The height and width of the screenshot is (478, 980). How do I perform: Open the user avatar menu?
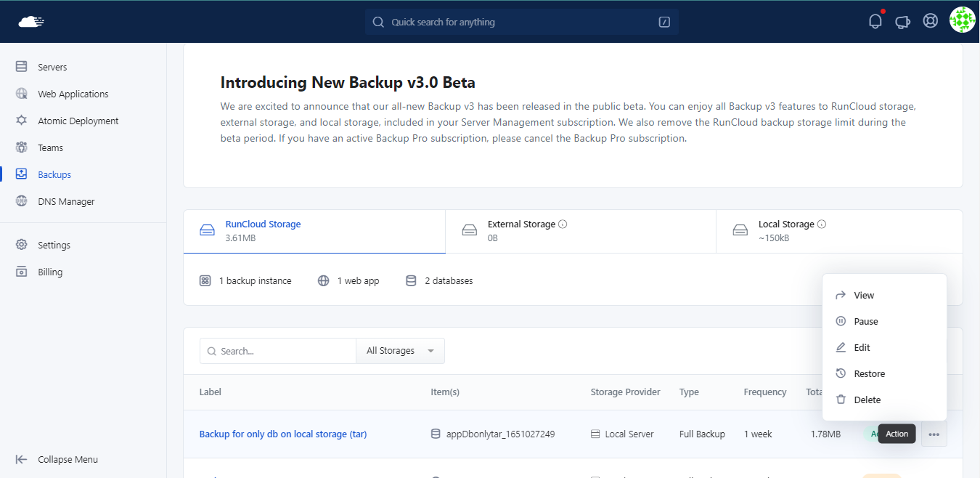point(962,20)
